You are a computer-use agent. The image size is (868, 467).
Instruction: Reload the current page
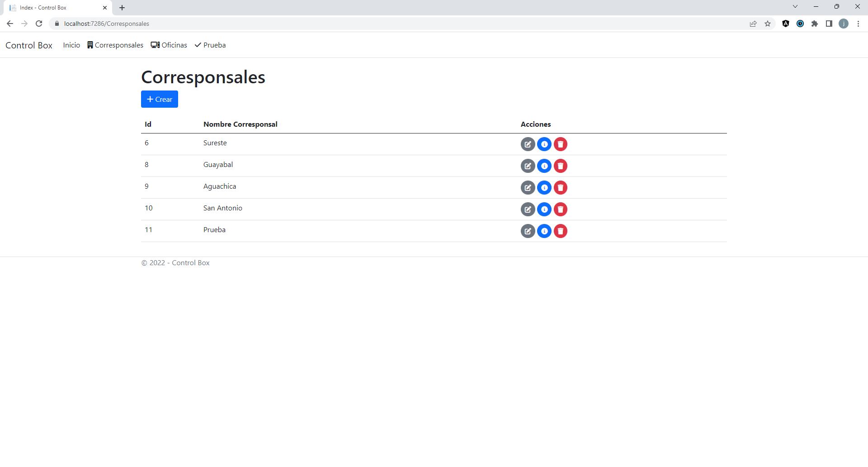pos(39,24)
